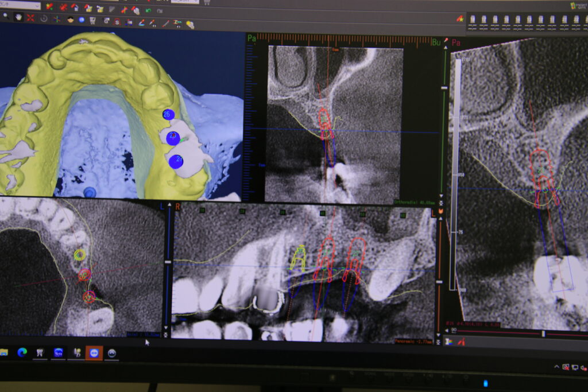Image resolution: width=588 pixels, height=392 pixels.
Task: Toggle the colored 3D axes icon
Action: [x=57, y=19]
